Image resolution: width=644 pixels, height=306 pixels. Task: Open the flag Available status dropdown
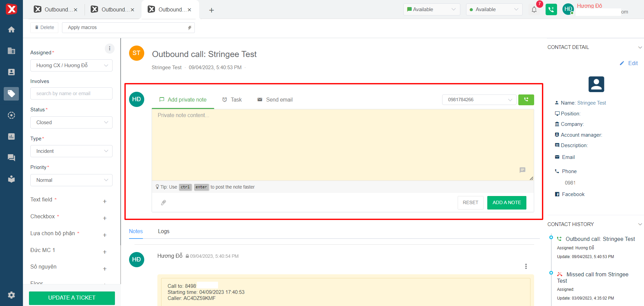pos(432,9)
